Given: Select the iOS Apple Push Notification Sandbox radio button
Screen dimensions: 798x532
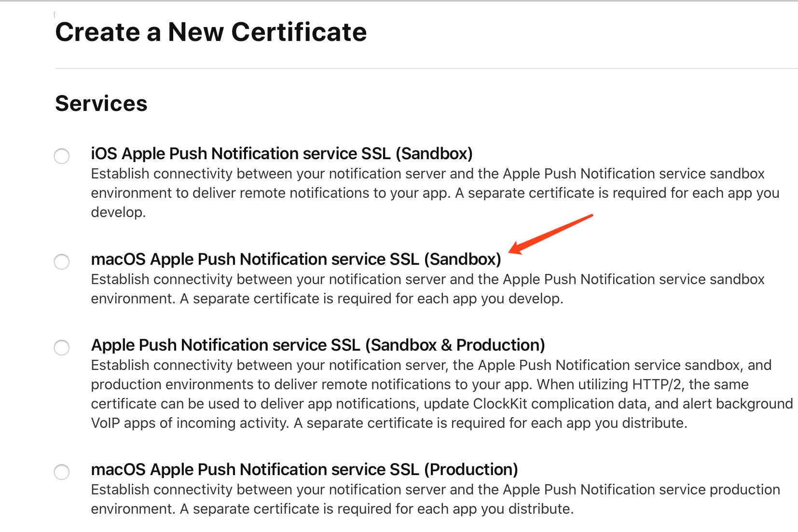Looking at the screenshot, I should point(62,156).
